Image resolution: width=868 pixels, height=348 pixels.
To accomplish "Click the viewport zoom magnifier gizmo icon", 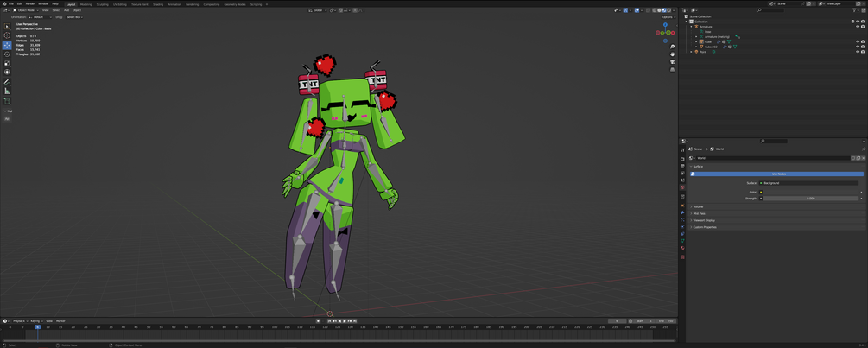I will (x=672, y=47).
